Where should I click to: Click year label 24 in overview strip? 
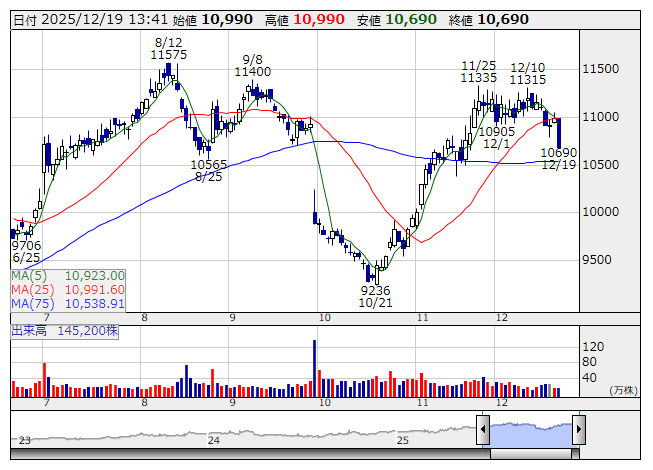(x=214, y=440)
